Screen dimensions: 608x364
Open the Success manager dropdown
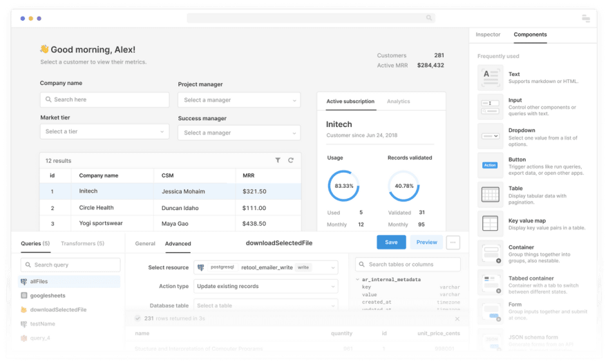(239, 133)
